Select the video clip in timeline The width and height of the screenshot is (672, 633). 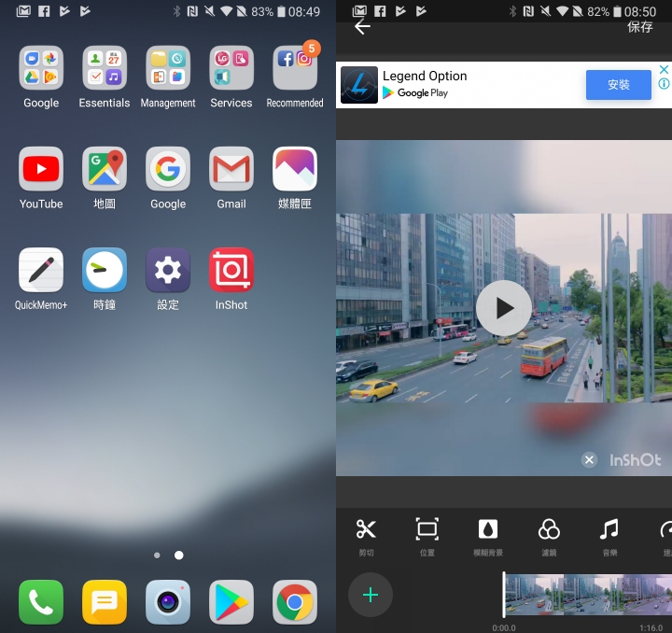(x=588, y=595)
